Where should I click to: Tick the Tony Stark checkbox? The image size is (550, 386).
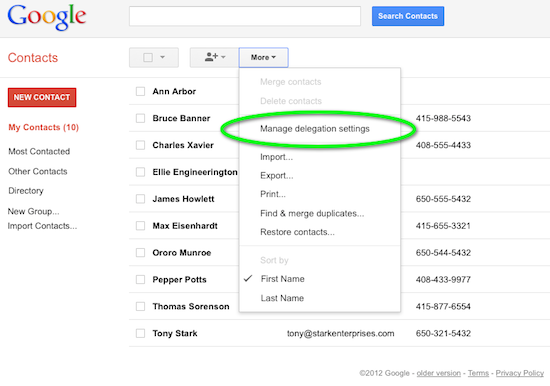coord(140,333)
